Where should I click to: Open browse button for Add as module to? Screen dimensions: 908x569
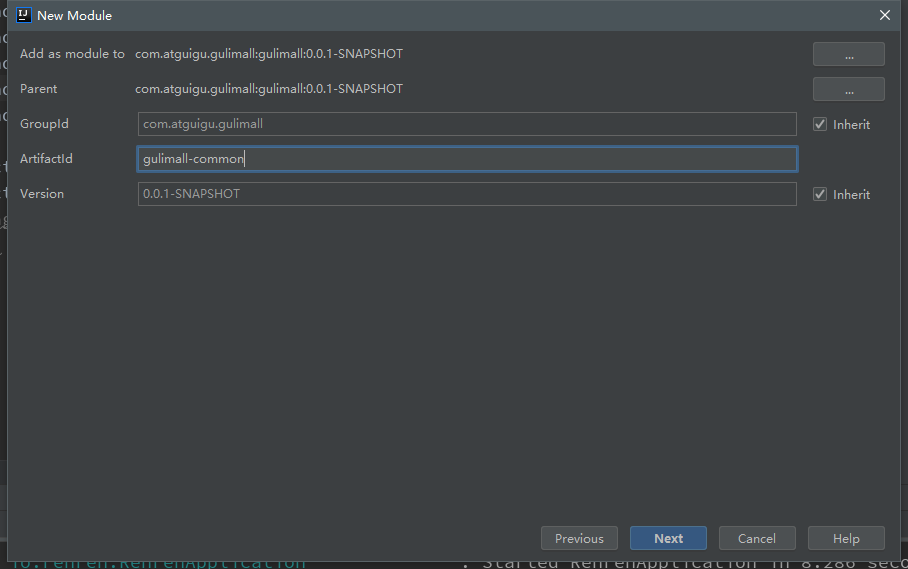tap(848, 54)
